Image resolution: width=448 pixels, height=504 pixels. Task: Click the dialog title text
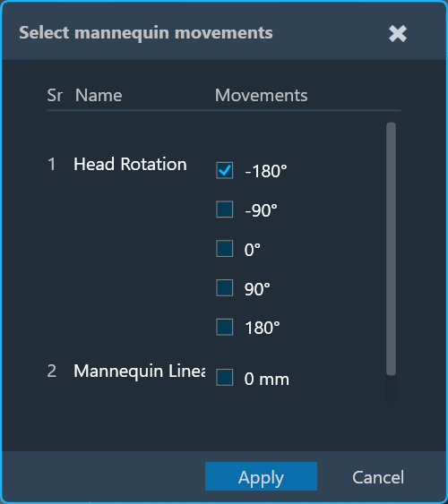146,33
